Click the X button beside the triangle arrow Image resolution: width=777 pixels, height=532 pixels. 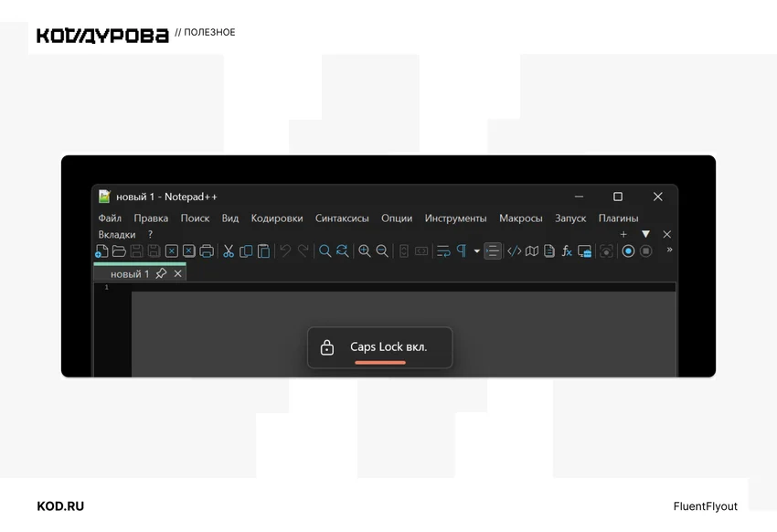click(x=667, y=234)
